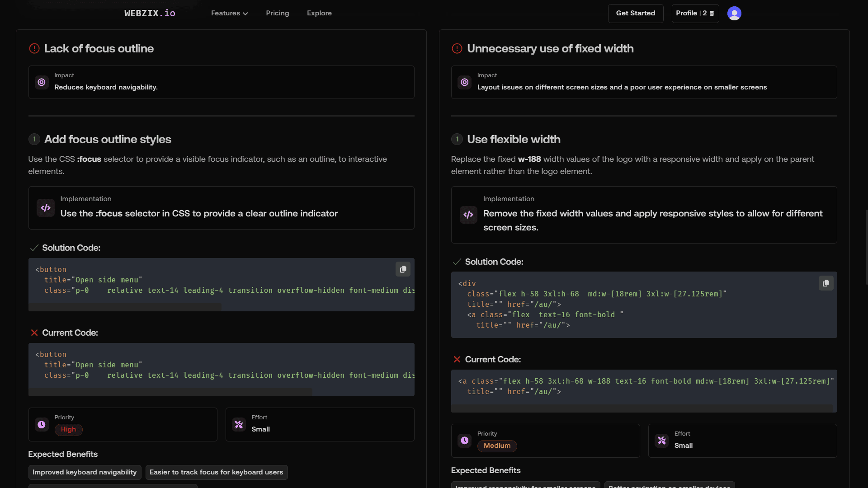
Task: Click the code icon in fixed width Implementation card
Action: point(468,215)
